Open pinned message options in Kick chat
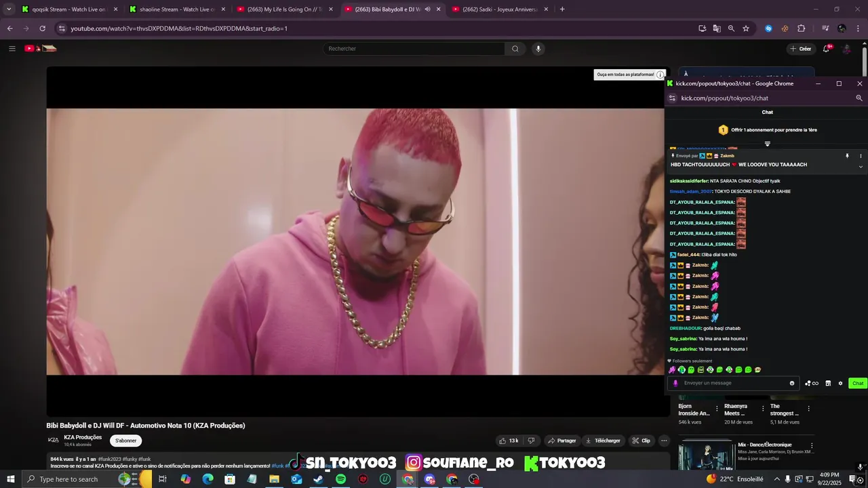The width and height of the screenshot is (868, 488). [x=861, y=156]
